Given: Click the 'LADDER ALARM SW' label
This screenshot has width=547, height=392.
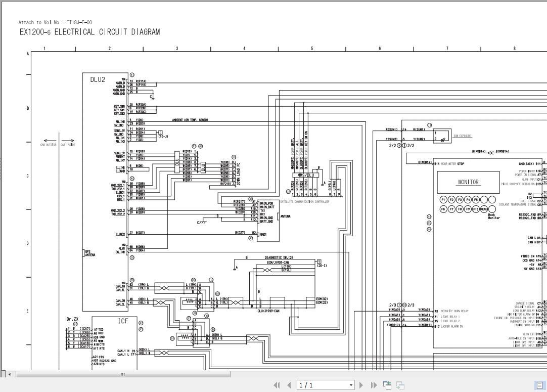Looking at the screenshot, I should tap(452, 326).
